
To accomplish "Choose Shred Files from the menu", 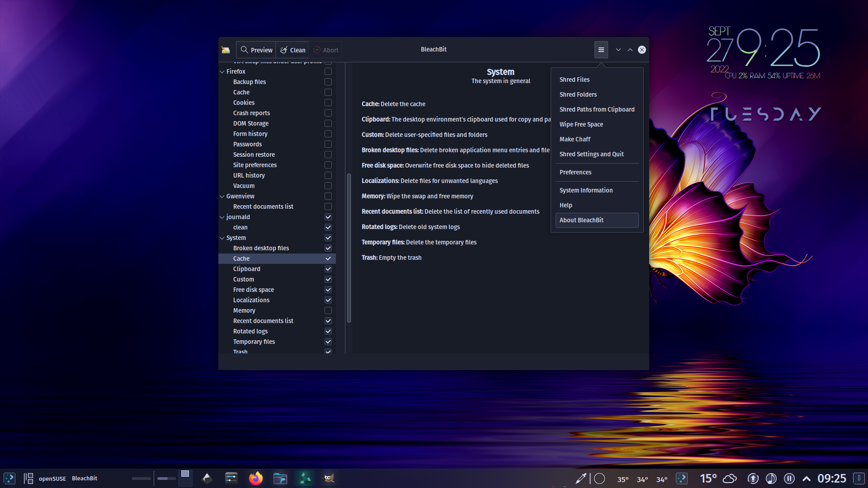I will (597, 80).
